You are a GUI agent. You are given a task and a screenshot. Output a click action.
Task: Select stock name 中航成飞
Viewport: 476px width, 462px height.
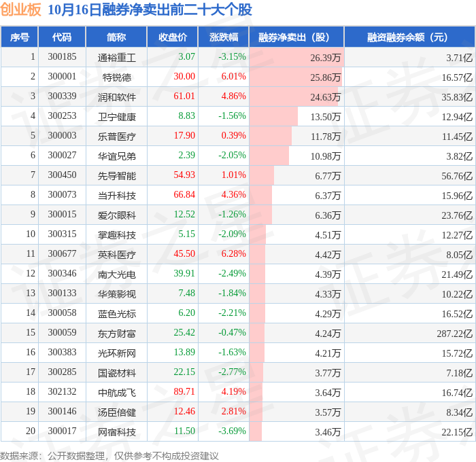(x=116, y=393)
